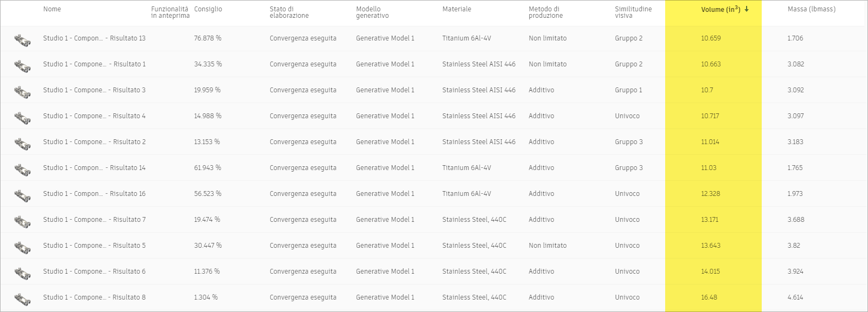Open Studio 1 - Risultato 4 name
This screenshot has width=868, height=312.
coord(94,116)
